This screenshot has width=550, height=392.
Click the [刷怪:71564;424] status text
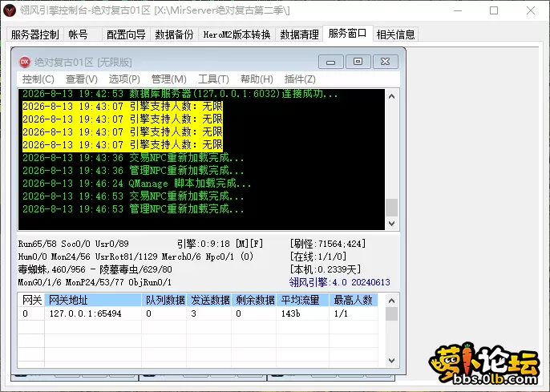coord(328,244)
